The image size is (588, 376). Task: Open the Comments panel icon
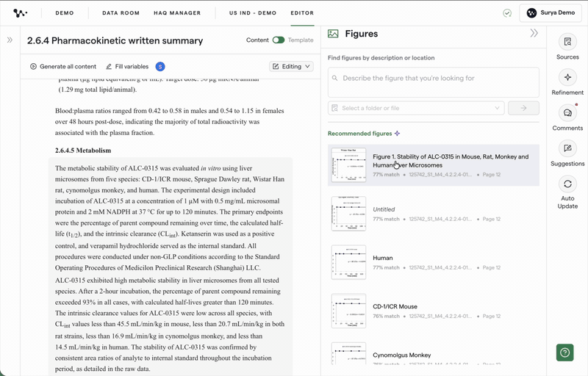[567, 112]
